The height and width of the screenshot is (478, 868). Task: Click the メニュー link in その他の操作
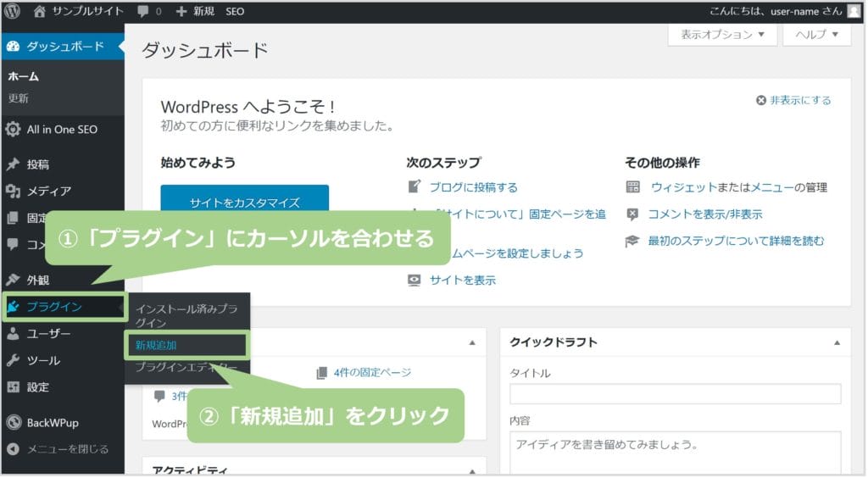tap(771, 187)
